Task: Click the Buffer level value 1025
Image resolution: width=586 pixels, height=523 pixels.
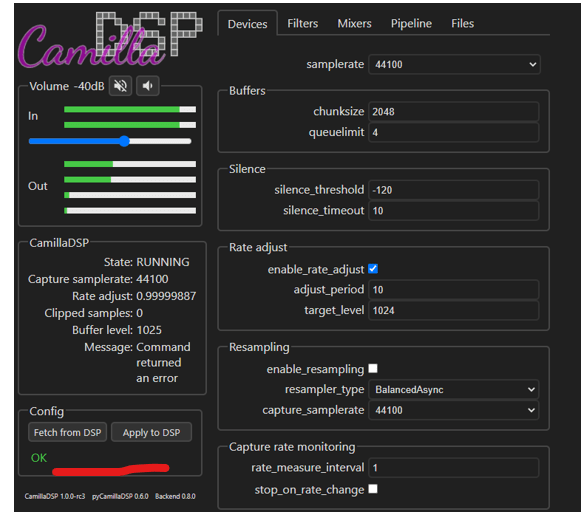Action: (x=149, y=330)
